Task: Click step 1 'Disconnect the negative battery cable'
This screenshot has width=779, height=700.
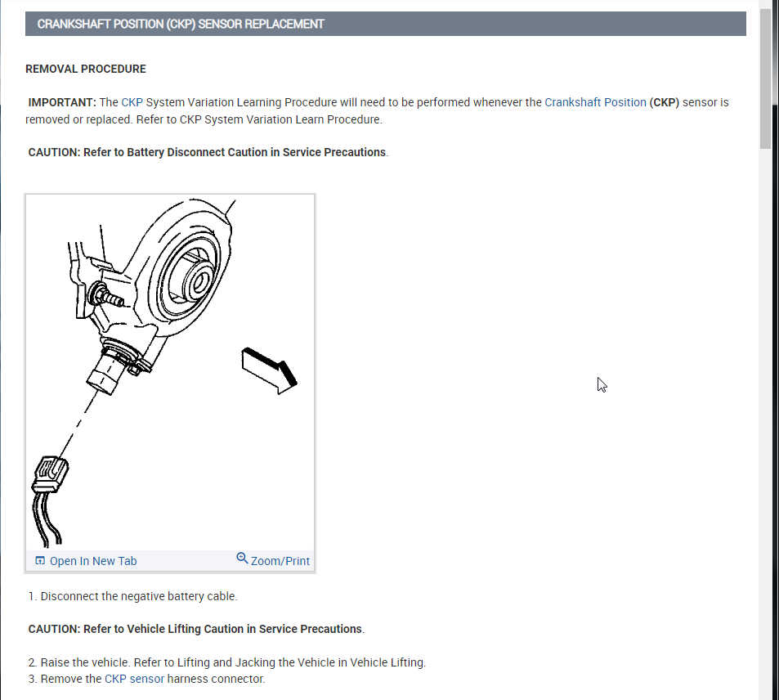Action: tap(133, 596)
